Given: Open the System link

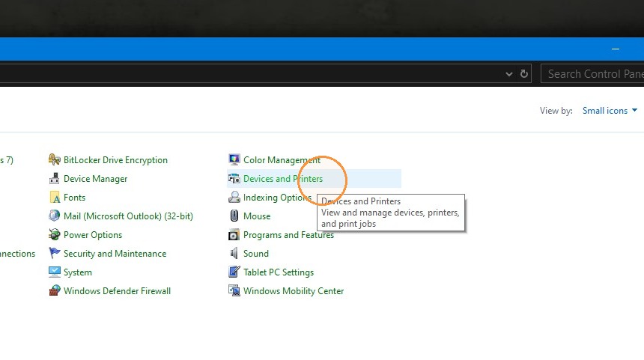Looking at the screenshot, I should (78, 272).
